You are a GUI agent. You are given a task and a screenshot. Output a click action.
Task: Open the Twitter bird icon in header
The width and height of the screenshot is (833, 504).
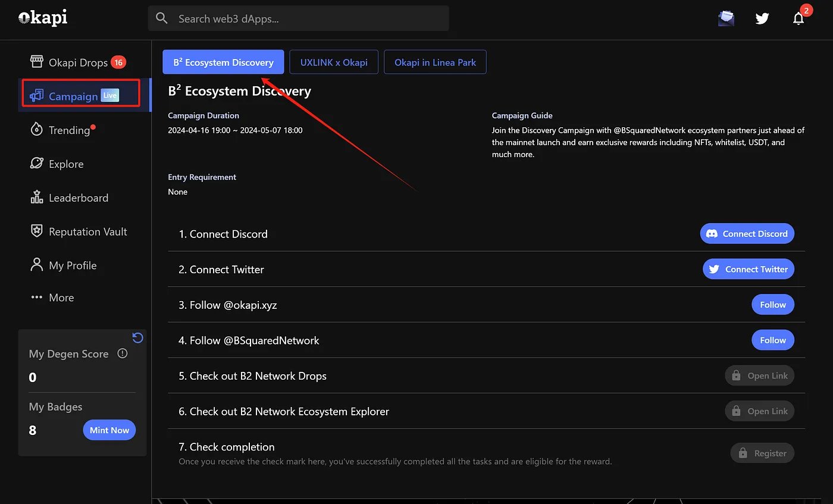[762, 18]
